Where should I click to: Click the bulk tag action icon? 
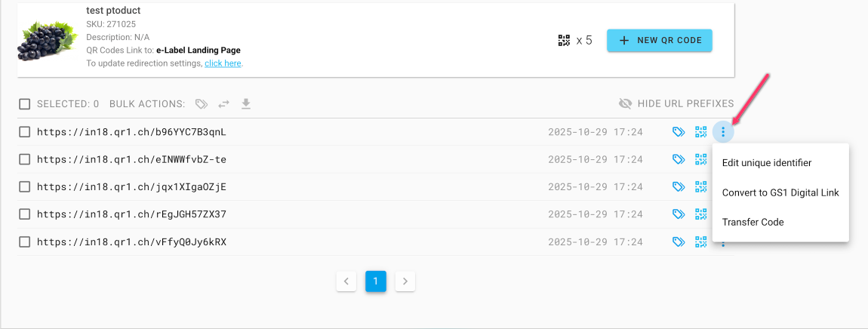pyautogui.click(x=201, y=104)
